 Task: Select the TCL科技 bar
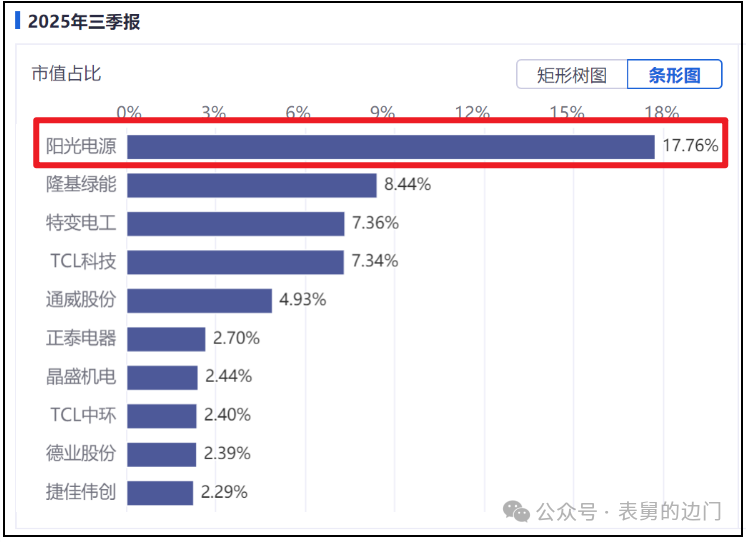pyautogui.click(x=236, y=261)
